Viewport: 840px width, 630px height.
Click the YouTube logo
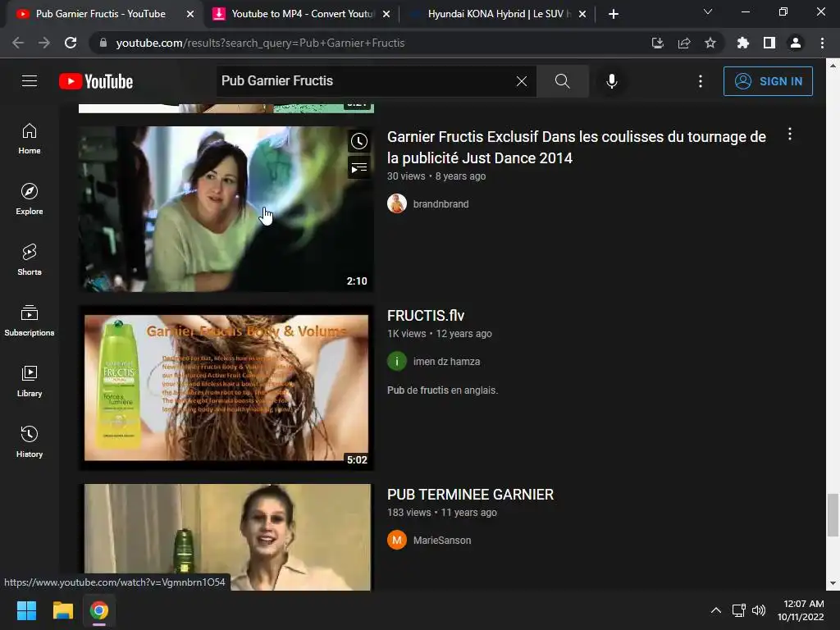tap(96, 81)
